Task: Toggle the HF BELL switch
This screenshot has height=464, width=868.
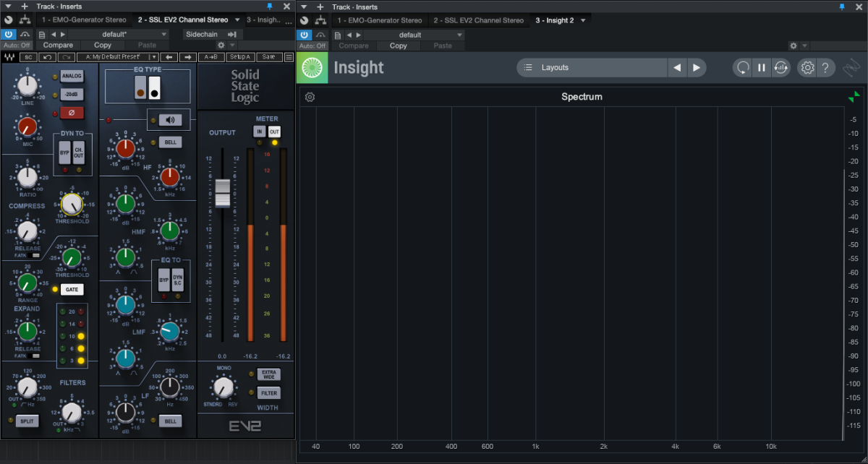Action: pyautogui.click(x=171, y=142)
